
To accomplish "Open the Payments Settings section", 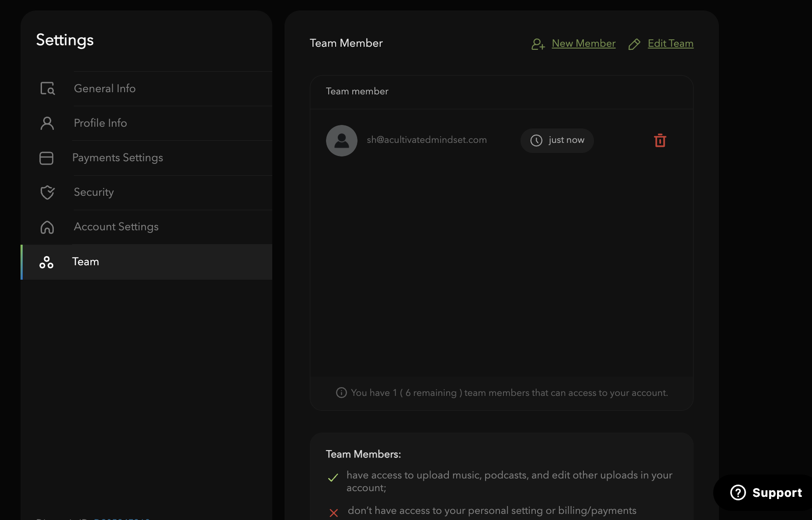I will (x=146, y=158).
